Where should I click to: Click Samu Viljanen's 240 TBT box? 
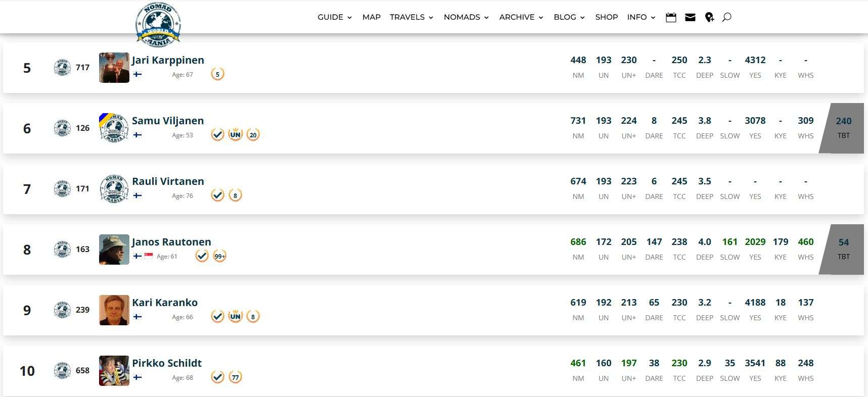(843, 128)
